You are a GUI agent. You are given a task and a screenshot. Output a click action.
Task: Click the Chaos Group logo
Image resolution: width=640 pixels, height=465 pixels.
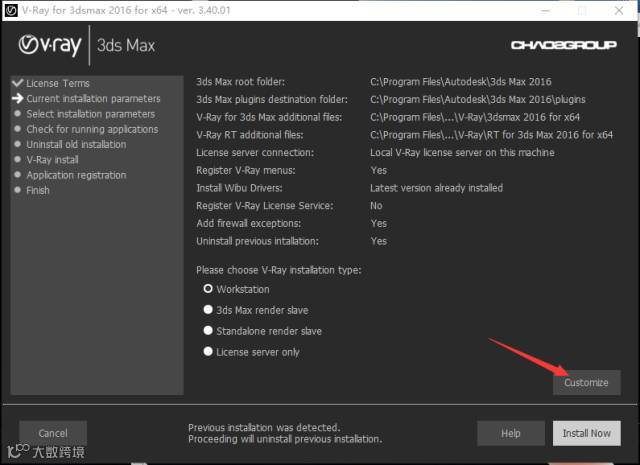click(x=564, y=45)
